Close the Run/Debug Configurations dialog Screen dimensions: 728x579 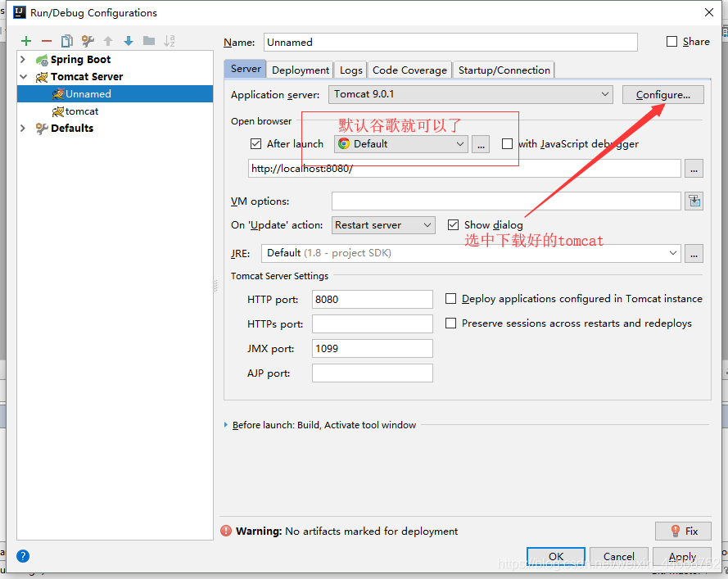709,12
